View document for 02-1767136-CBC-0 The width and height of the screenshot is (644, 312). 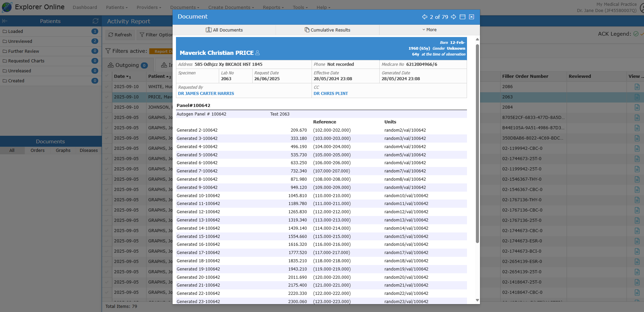coord(637,210)
